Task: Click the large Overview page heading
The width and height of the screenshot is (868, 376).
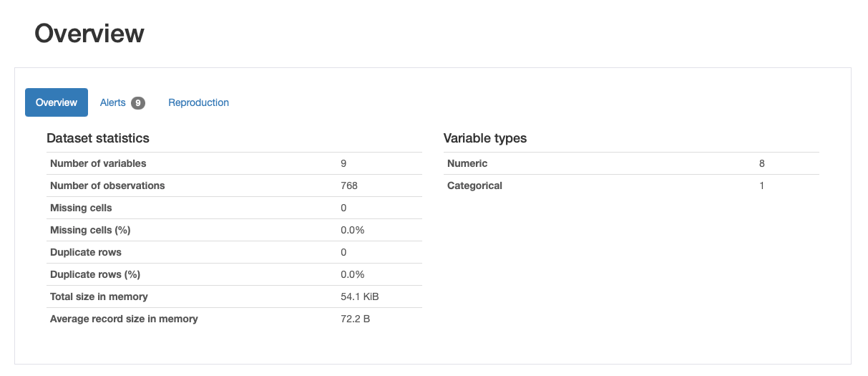Action: 89,34
